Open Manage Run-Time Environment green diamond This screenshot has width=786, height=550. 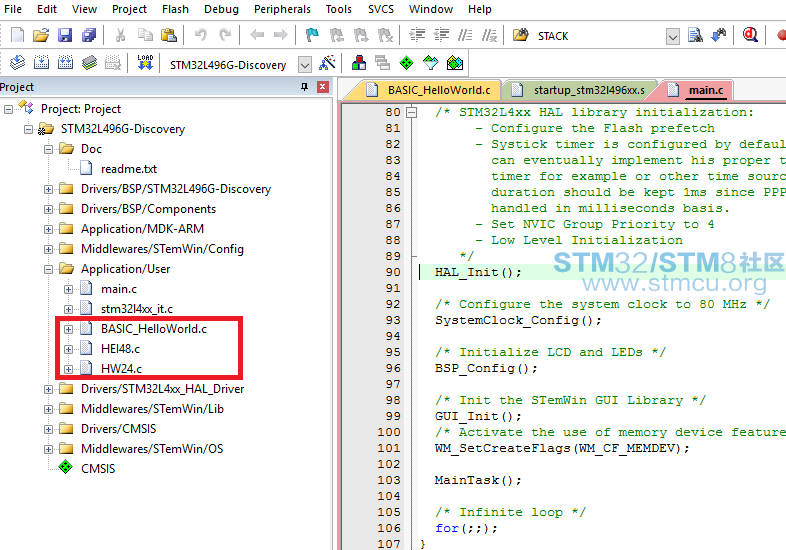click(x=407, y=63)
